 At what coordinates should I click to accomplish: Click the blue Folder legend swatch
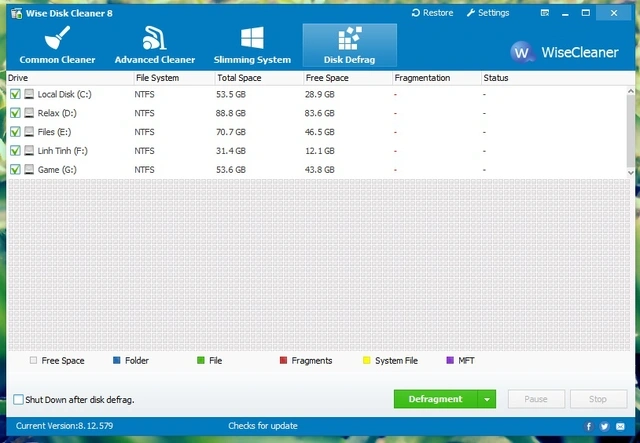[x=117, y=360]
